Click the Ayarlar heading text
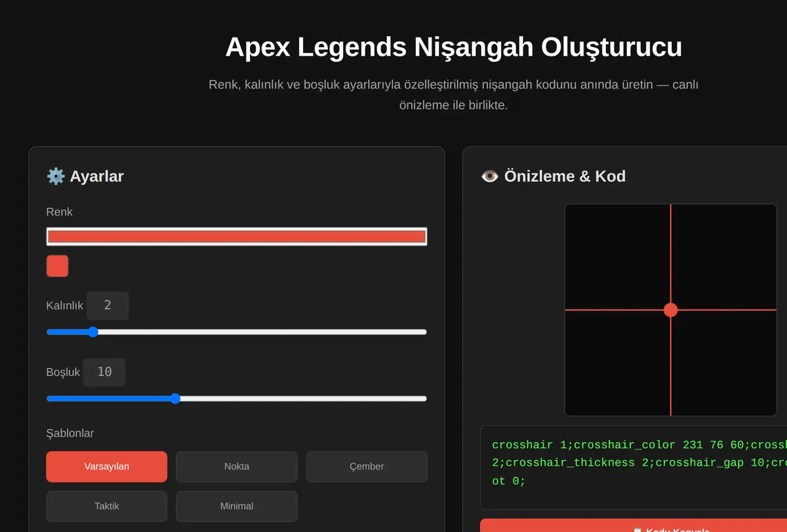Viewport: 787px width, 532px height. pos(97,176)
